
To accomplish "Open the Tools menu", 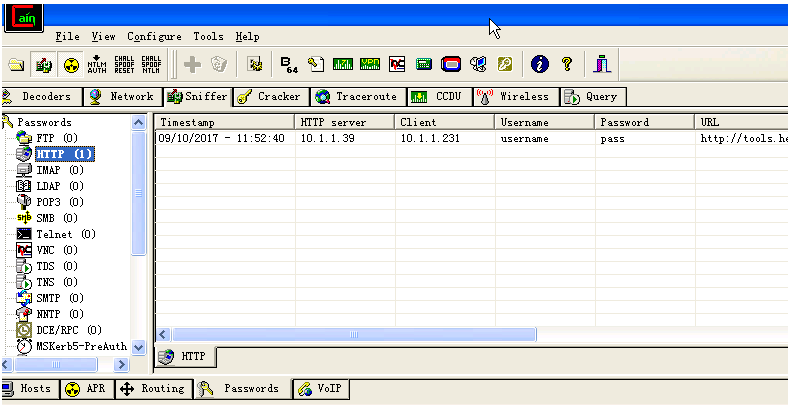I will 209,37.
